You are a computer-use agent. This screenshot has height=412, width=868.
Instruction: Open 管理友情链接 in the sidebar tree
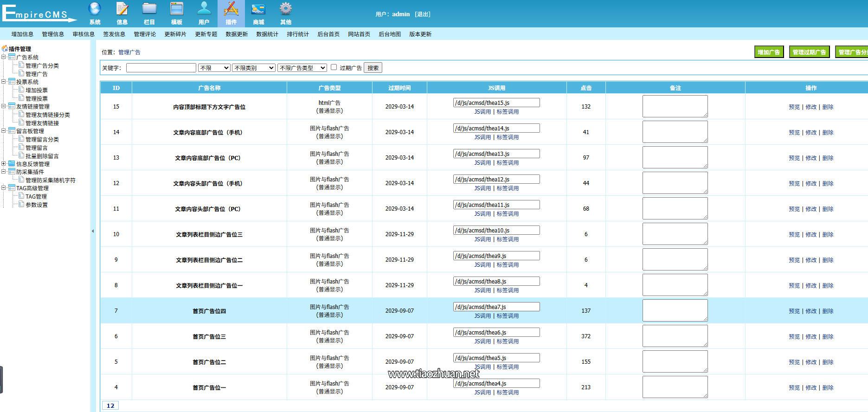click(42, 123)
